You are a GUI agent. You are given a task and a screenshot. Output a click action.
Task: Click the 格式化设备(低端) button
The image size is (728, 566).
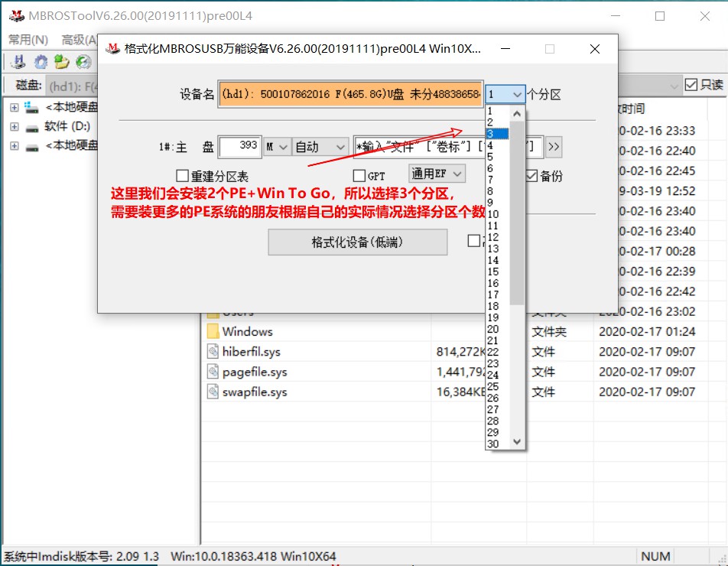(x=357, y=242)
